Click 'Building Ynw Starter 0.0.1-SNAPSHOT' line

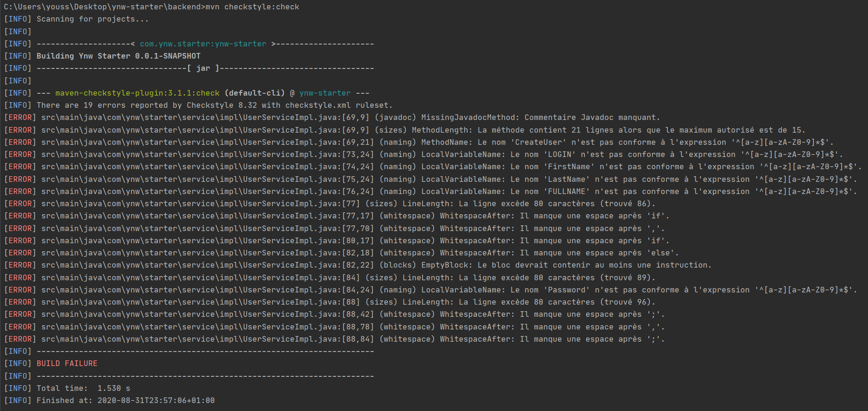point(102,56)
